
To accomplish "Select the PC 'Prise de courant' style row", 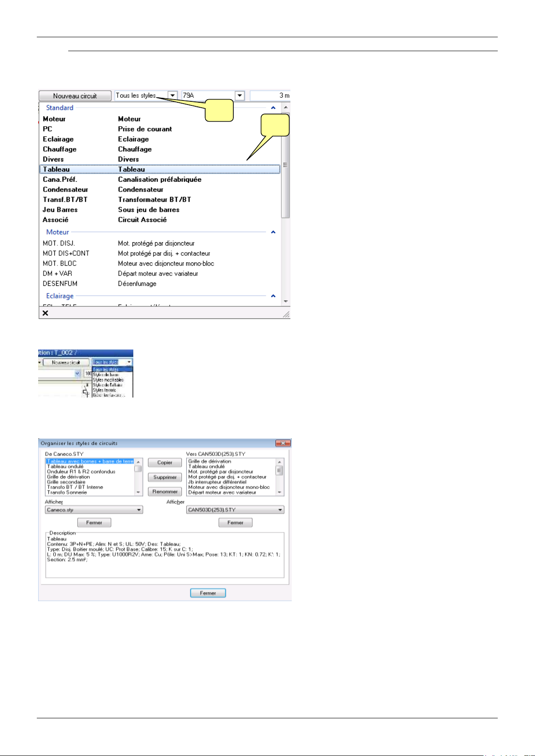I will [160, 129].
